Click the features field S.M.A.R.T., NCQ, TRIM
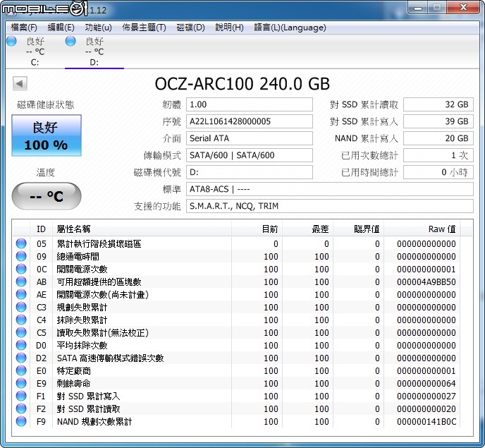The width and height of the screenshot is (485, 448). pos(330,206)
